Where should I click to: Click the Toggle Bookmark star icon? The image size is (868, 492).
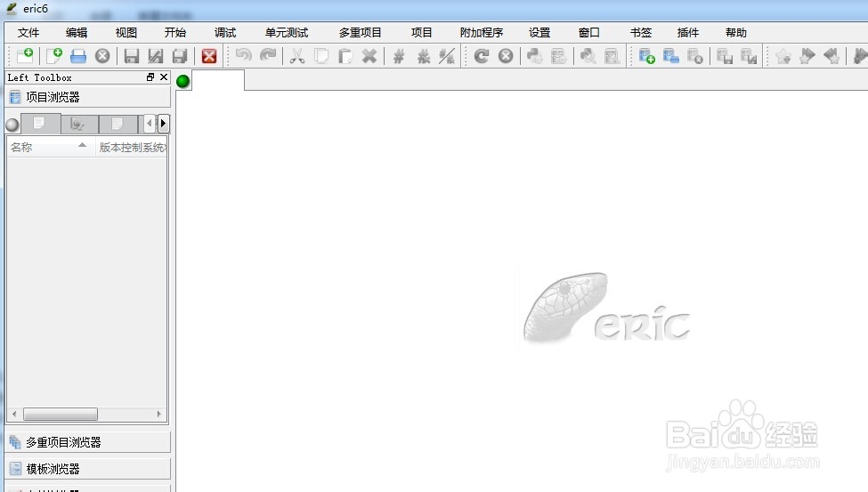[x=783, y=56]
